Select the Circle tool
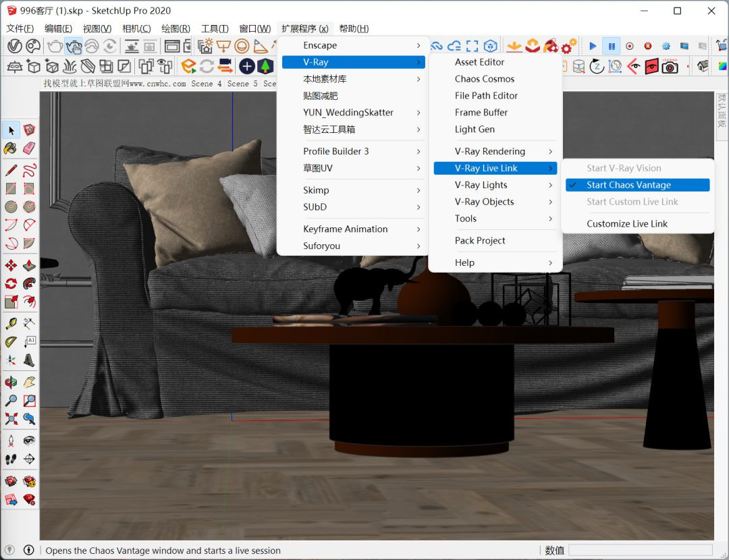Image resolution: width=729 pixels, height=560 pixels. 11,206
